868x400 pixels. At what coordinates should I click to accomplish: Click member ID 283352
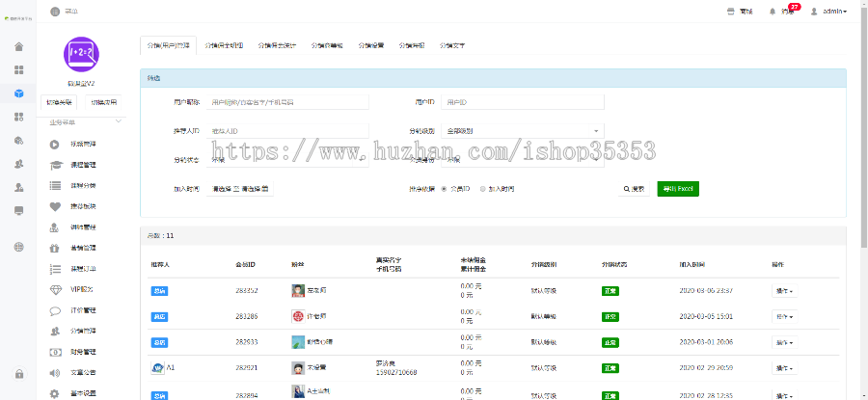pyautogui.click(x=246, y=290)
